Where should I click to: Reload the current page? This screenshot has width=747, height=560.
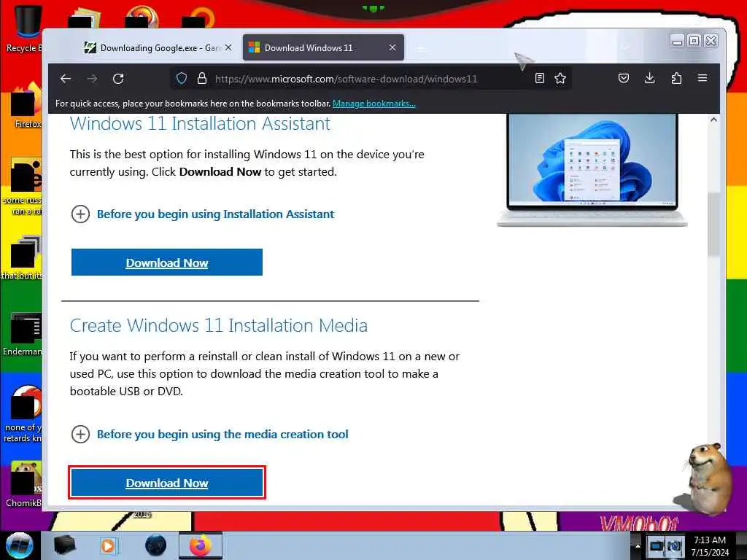coord(118,79)
